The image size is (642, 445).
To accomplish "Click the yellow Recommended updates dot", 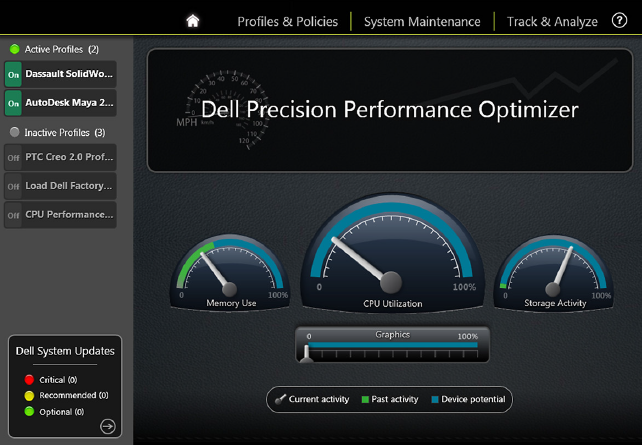I will tap(29, 395).
